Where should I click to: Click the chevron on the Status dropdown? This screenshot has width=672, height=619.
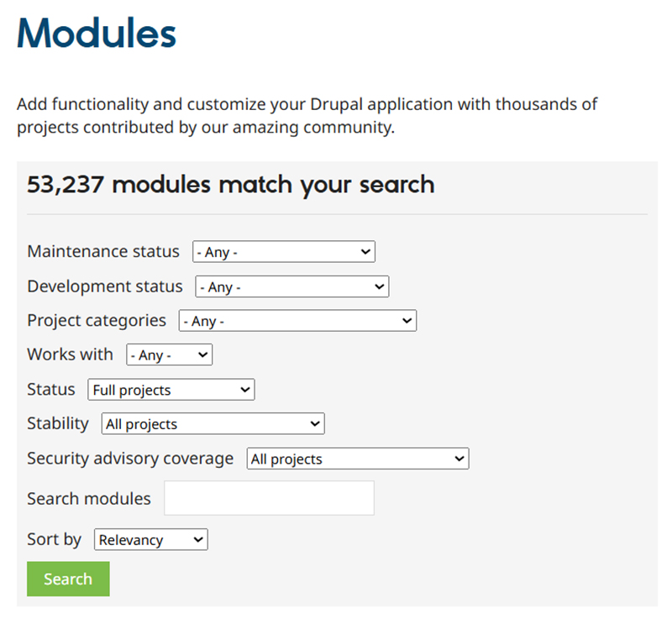tap(244, 389)
